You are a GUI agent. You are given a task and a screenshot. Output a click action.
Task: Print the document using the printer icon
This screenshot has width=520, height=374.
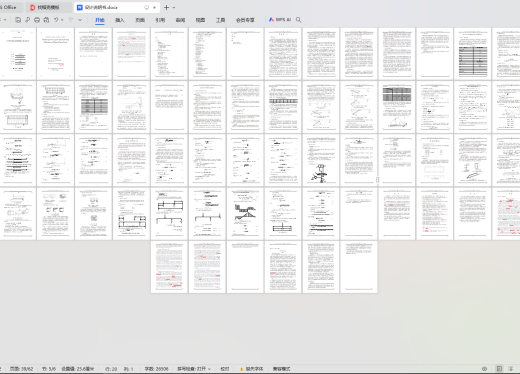coord(37,20)
